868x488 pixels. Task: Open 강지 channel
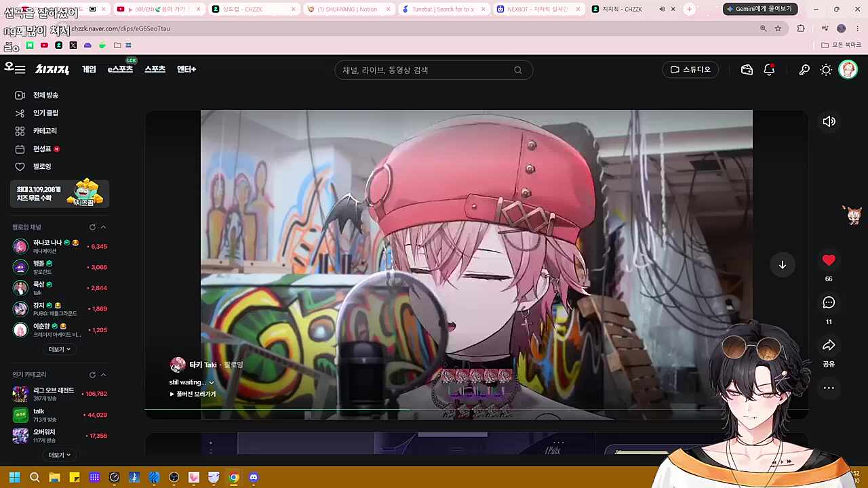point(60,309)
